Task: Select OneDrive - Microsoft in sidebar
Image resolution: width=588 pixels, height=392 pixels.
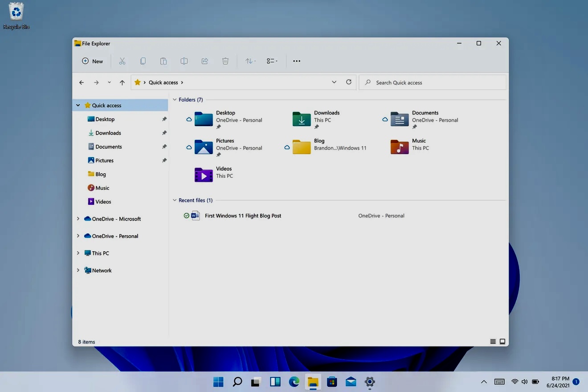Action: click(112, 219)
